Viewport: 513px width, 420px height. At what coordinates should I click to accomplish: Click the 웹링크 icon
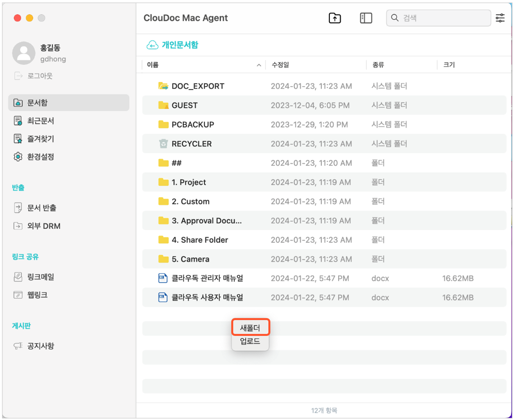tap(18, 295)
